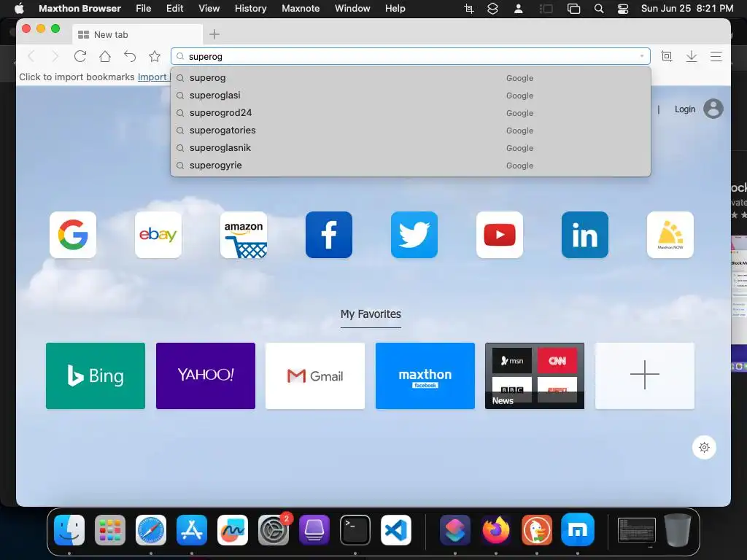Select the superogyrie suggestion

(411, 166)
